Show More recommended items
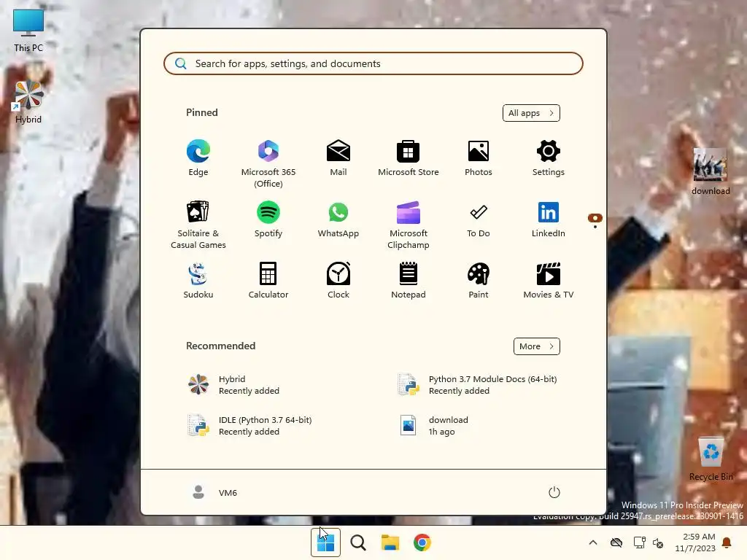747x560 pixels. (x=536, y=346)
